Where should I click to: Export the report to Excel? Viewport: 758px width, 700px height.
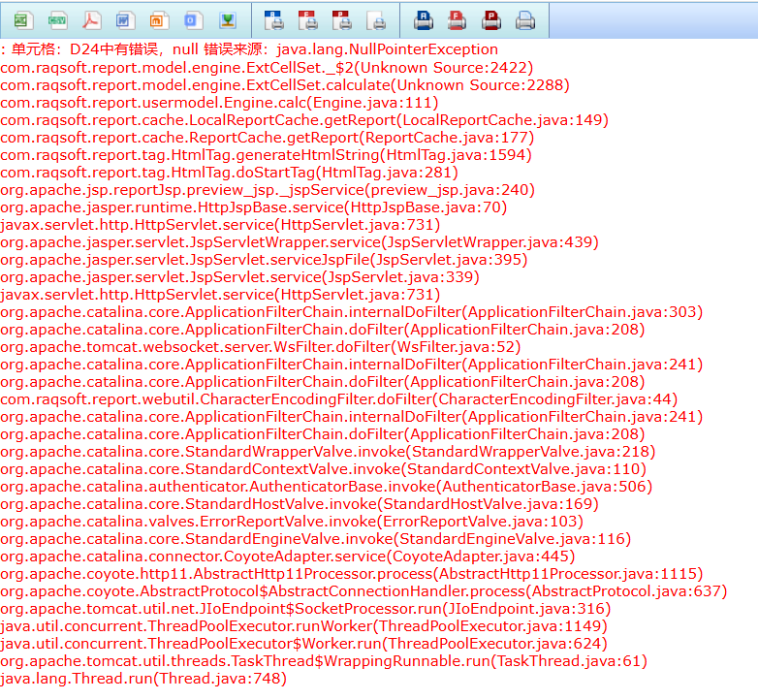(22, 20)
